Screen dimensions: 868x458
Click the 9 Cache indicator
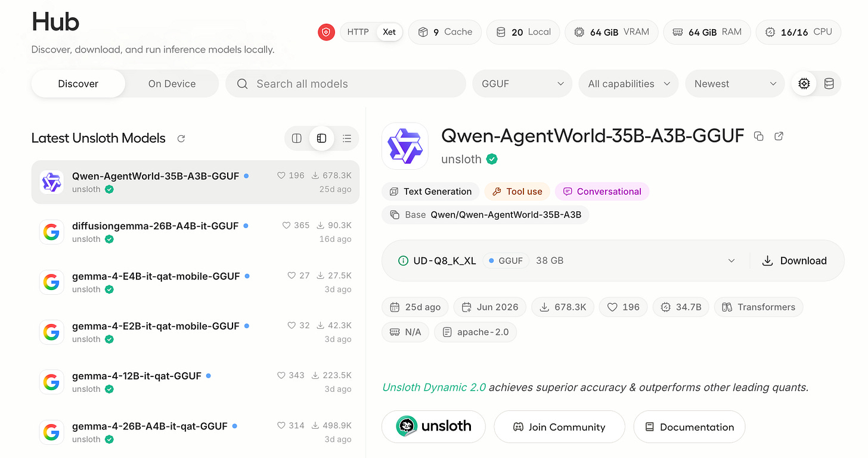(445, 32)
